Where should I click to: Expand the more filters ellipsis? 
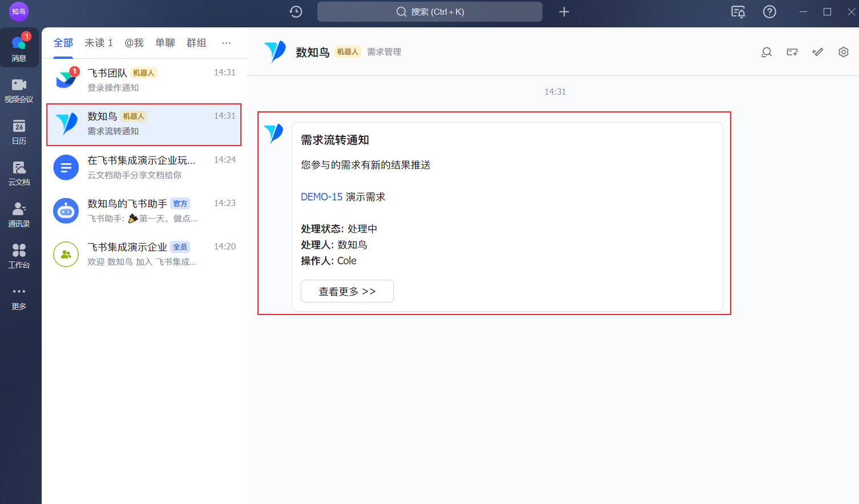[x=227, y=43]
